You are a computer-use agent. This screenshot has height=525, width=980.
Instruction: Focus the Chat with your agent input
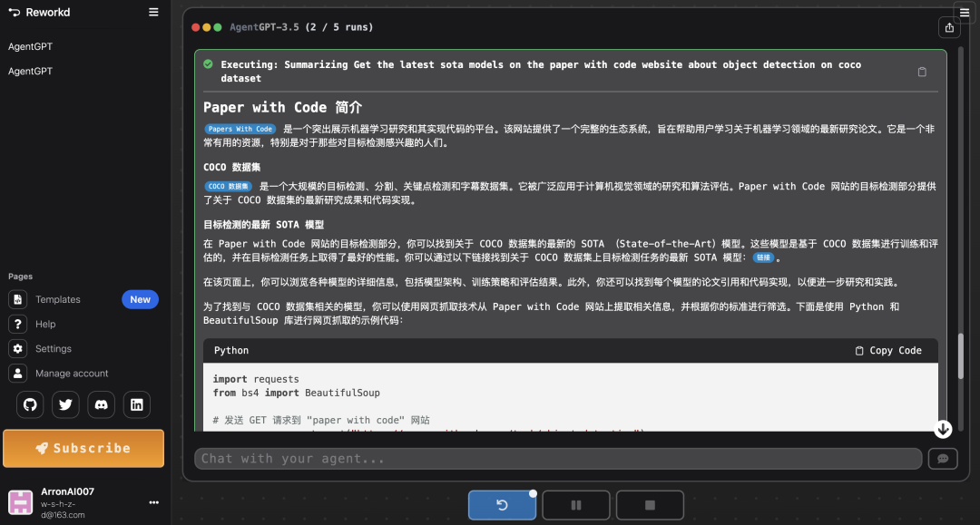pos(558,459)
